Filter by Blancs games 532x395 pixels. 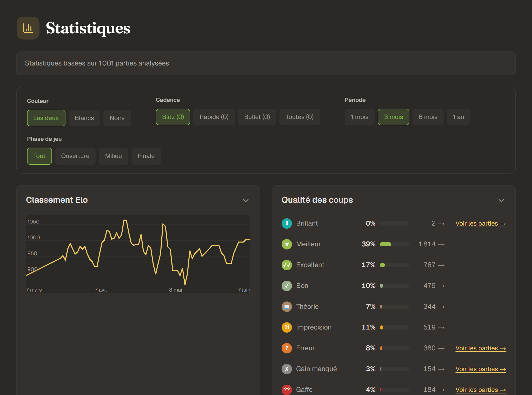click(84, 118)
